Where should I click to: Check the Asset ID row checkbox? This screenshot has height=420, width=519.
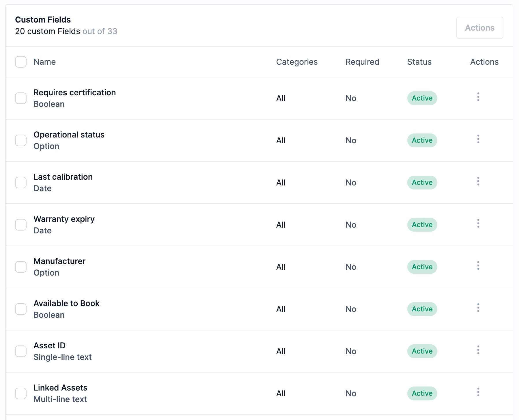[21, 351]
